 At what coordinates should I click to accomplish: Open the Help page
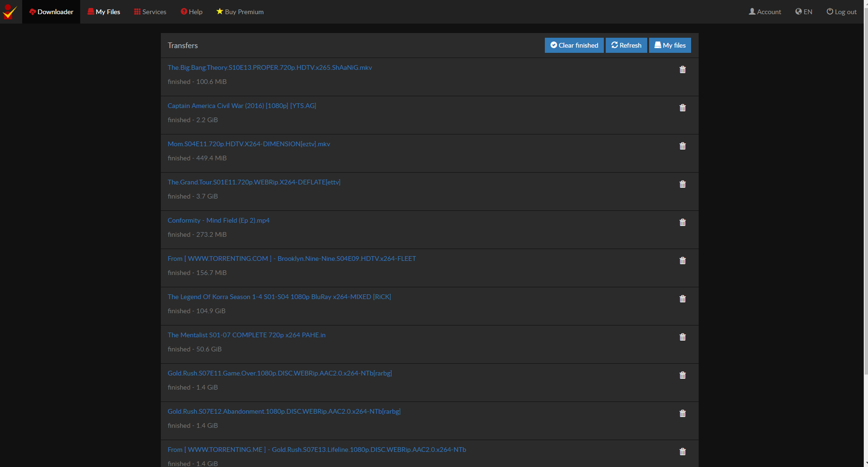(x=192, y=12)
